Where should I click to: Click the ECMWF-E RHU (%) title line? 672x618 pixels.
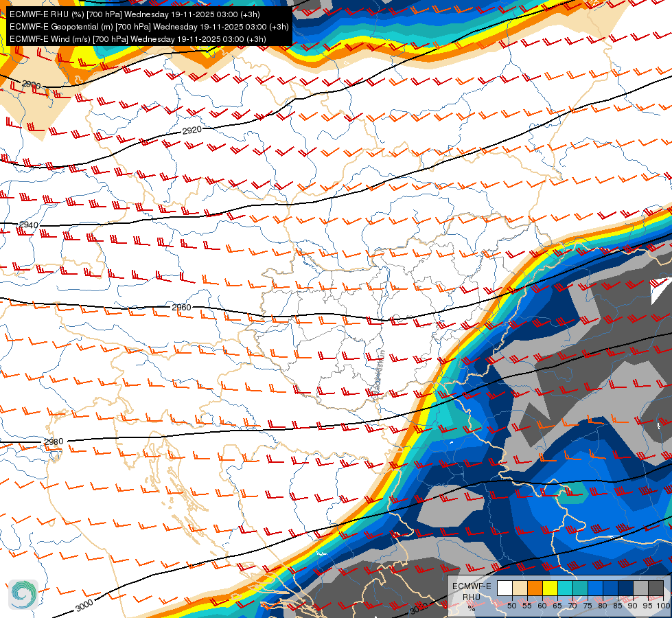point(135,14)
